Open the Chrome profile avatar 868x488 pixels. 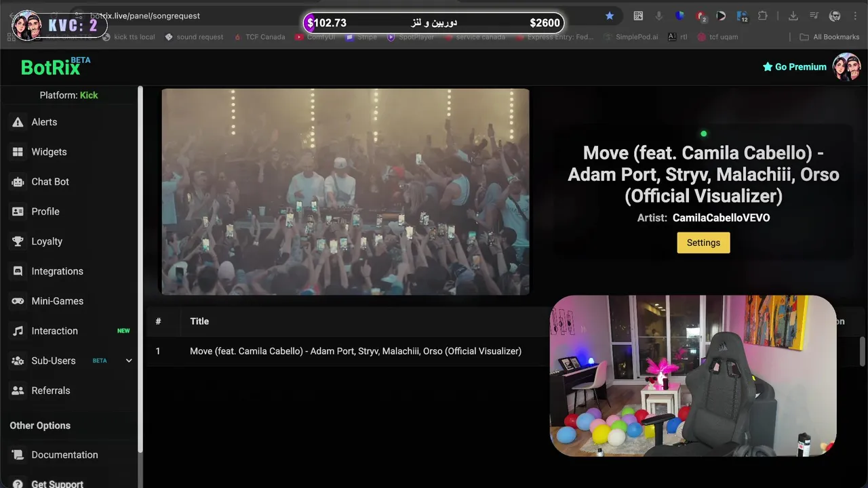835,16
